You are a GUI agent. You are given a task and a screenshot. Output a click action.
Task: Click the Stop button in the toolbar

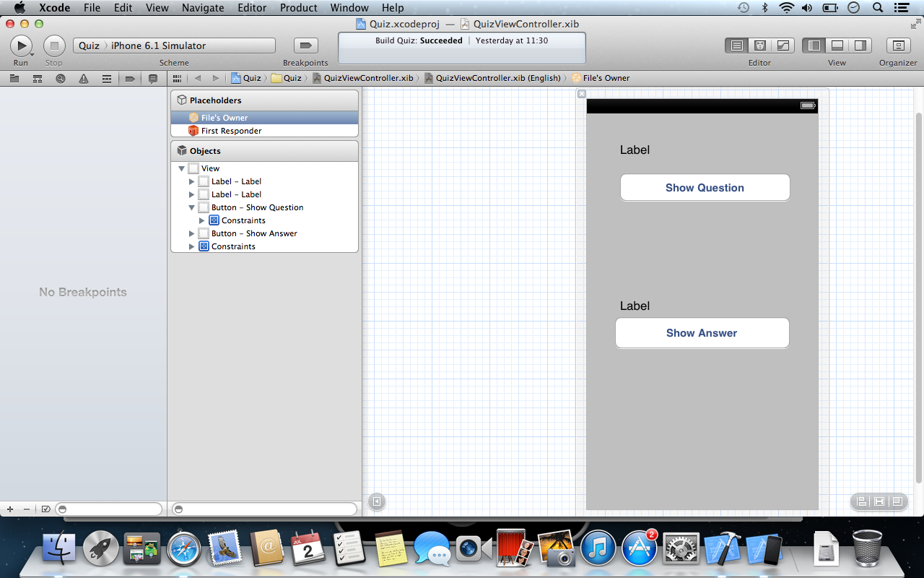(54, 46)
